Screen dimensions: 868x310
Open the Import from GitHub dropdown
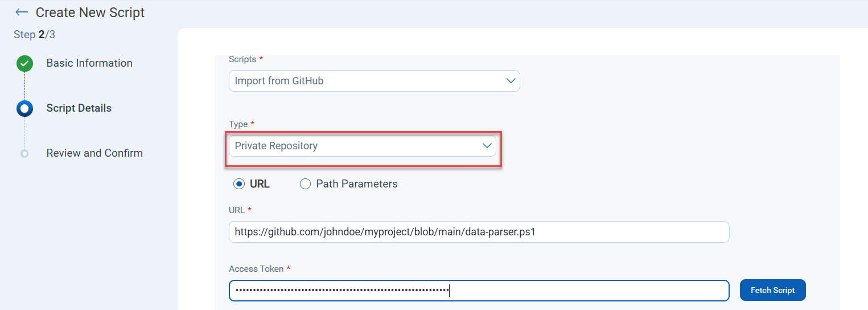pos(374,81)
